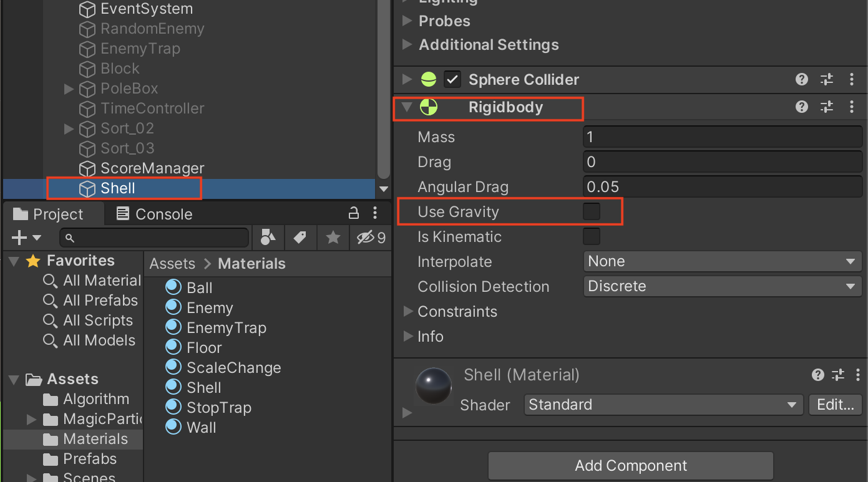Open the Sphere Collider more options menu
868x482 pixels.
click(x=852, y=79)
